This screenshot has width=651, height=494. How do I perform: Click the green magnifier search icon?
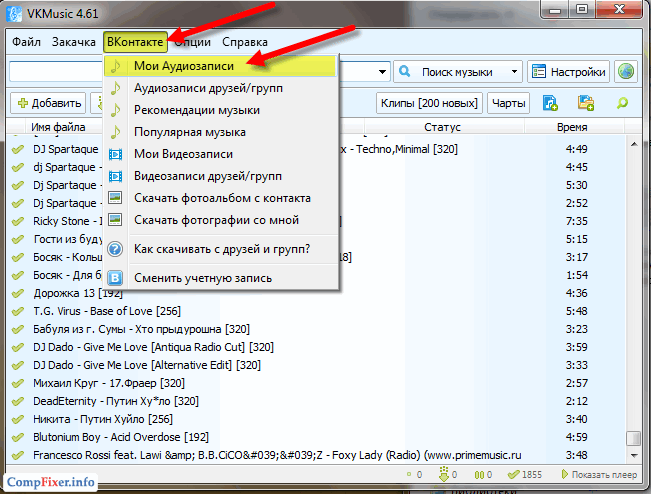tap(622, 103)
